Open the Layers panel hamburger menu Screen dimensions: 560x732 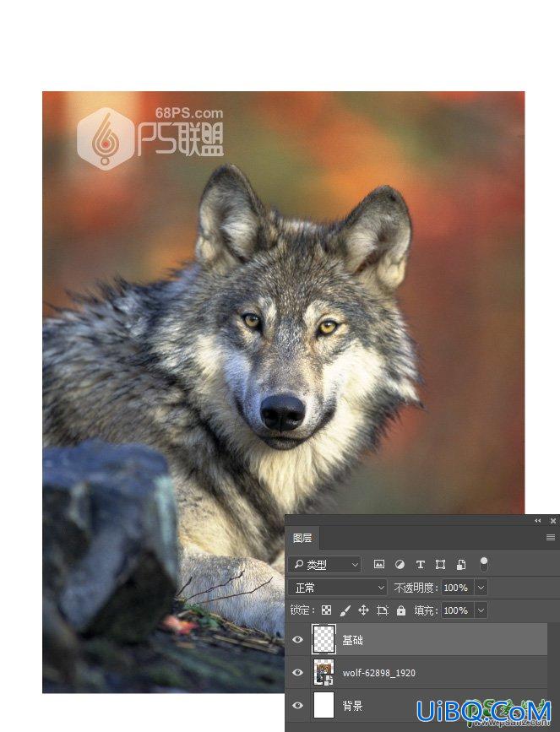[x=551, y=537]
